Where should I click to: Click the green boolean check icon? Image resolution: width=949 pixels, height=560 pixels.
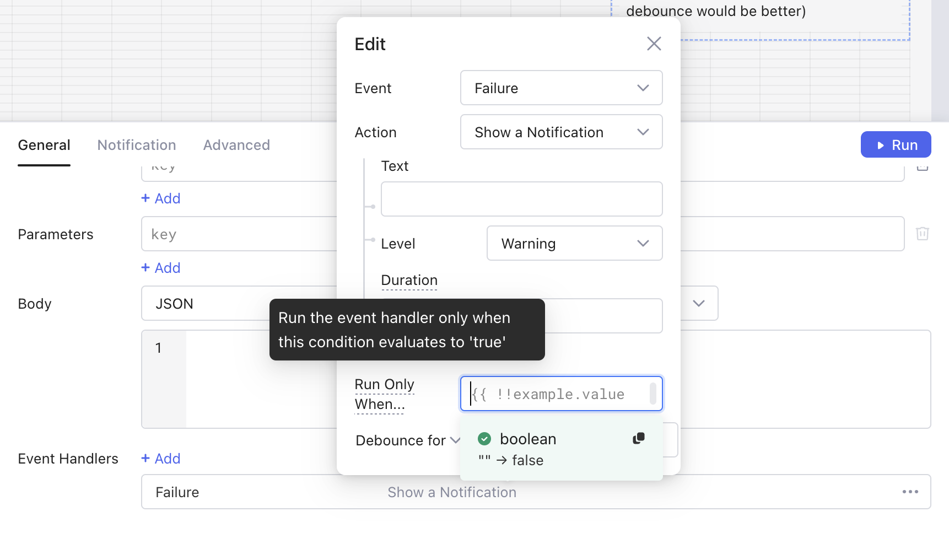coord(484,439)
